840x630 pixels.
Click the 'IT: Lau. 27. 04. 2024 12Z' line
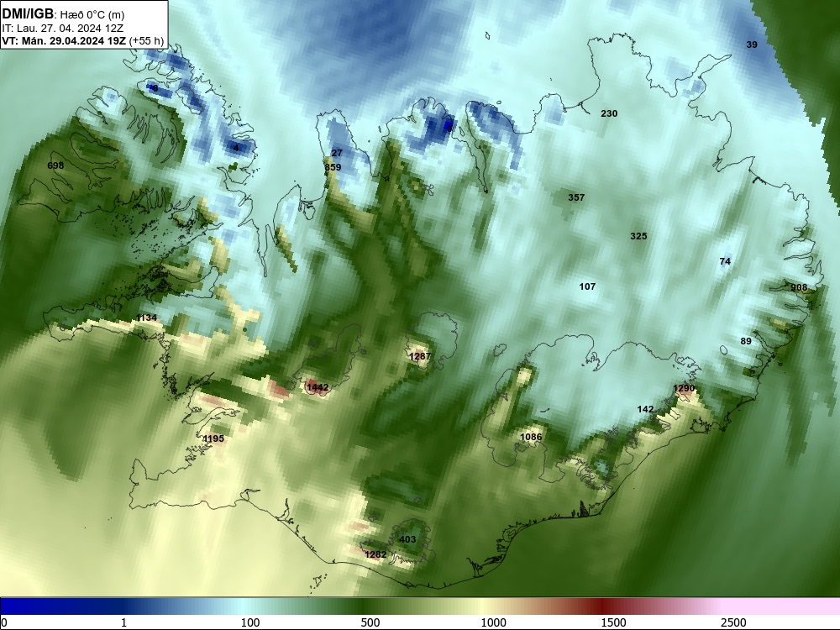[x=57, y=29]
